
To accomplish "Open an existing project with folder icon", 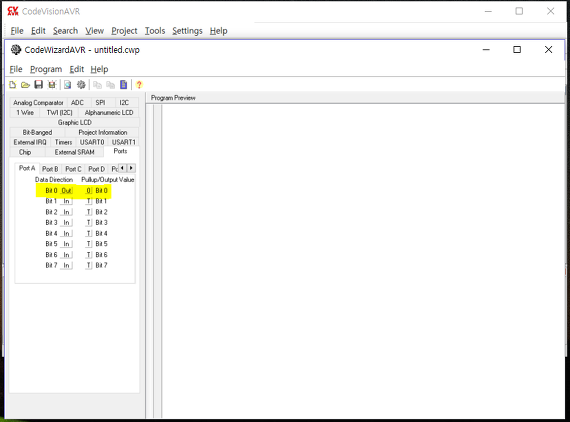I will (25, 85).
